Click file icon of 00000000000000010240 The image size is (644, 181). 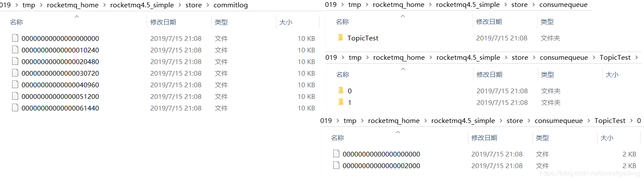click(15, 50)
